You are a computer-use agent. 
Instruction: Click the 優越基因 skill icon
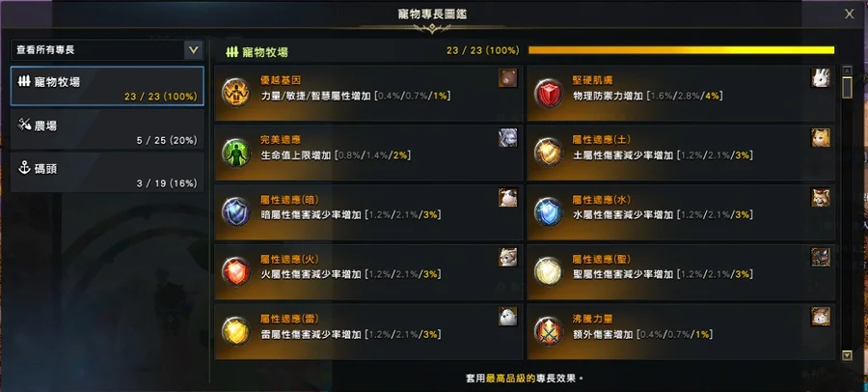click(236, 93)
